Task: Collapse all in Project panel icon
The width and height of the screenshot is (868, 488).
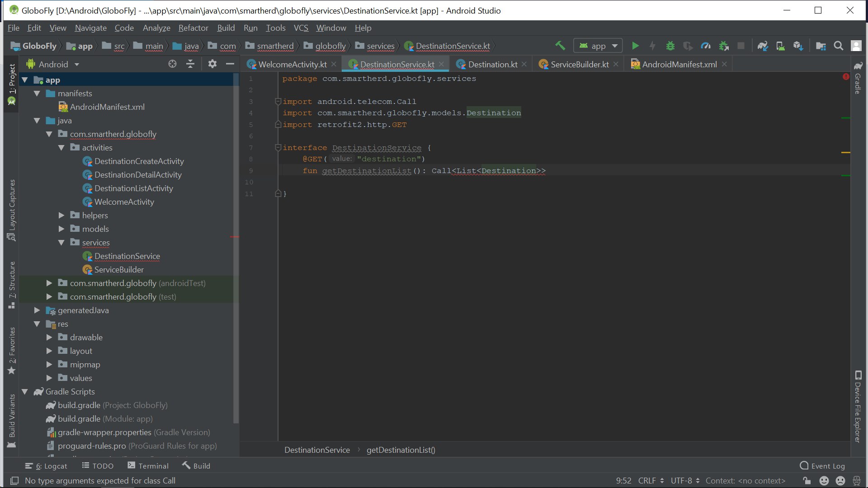Action: click(190, 64)
